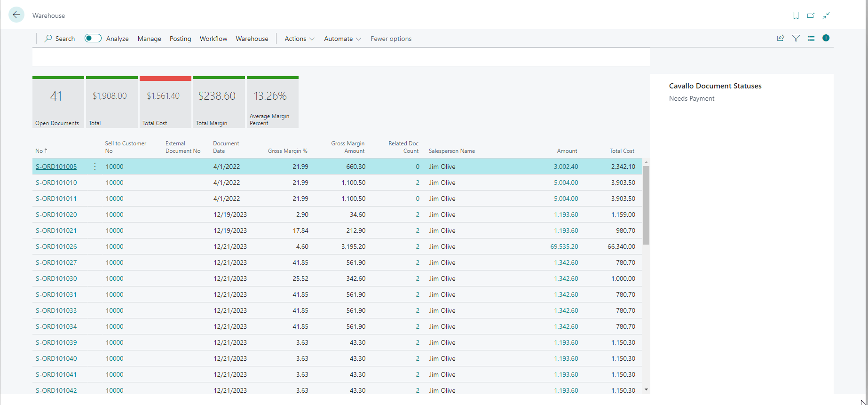Expand the Automate dropdown menu

pyautogui.click(x=342, y=39)
